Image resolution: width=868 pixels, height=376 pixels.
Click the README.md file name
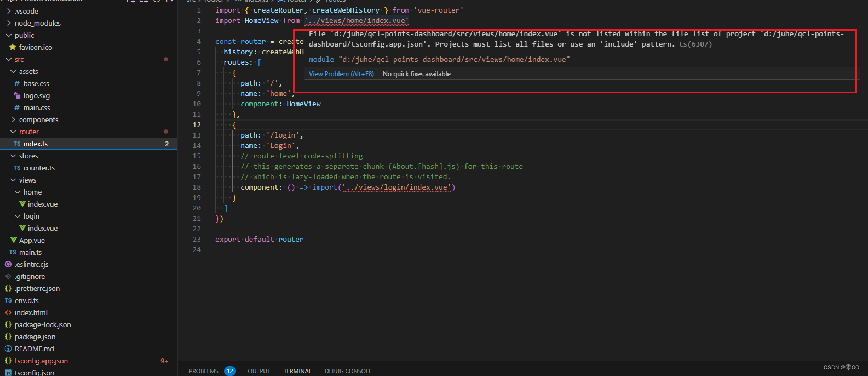point(35,349)
